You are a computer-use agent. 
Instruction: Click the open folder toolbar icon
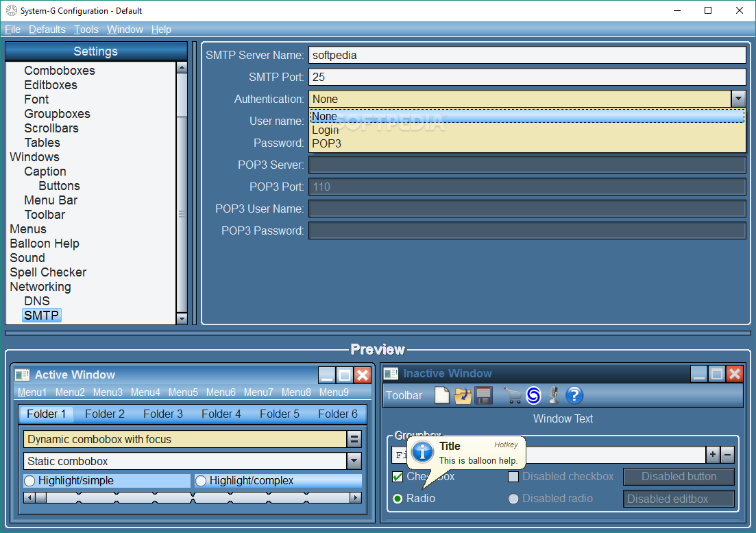463,396
